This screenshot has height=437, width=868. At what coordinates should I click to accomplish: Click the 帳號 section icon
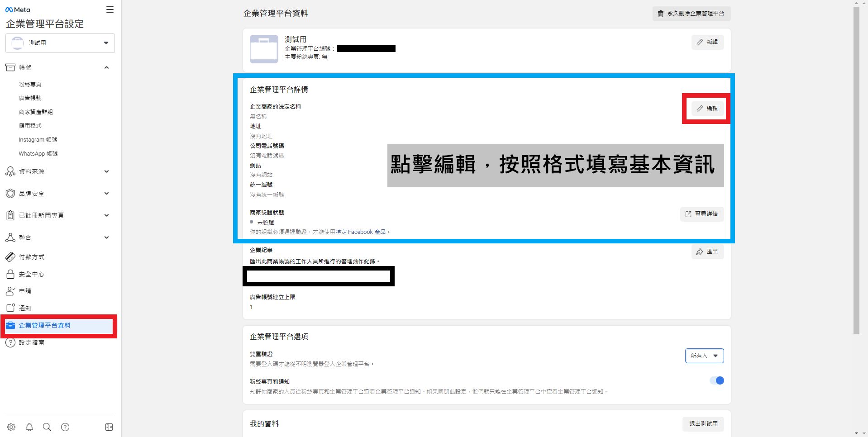coord(10,67)
